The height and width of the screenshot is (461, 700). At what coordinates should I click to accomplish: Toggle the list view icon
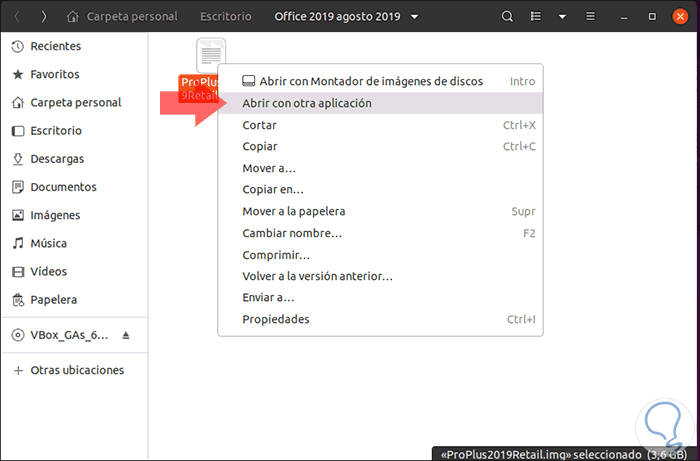tap(538, 17)
